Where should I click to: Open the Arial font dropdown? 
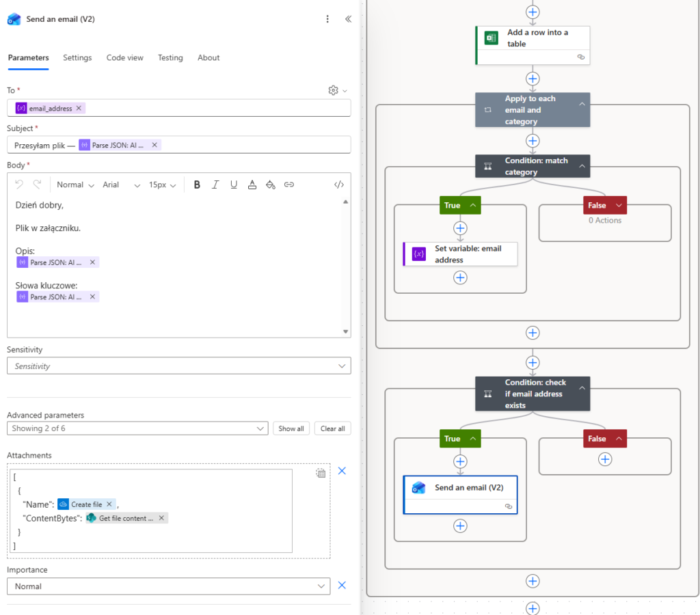tap(121, 184)
